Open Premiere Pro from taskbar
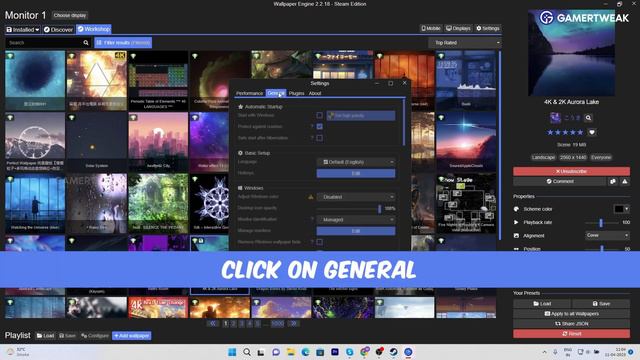The image size is (640, 360). click(x=335, y=352)
